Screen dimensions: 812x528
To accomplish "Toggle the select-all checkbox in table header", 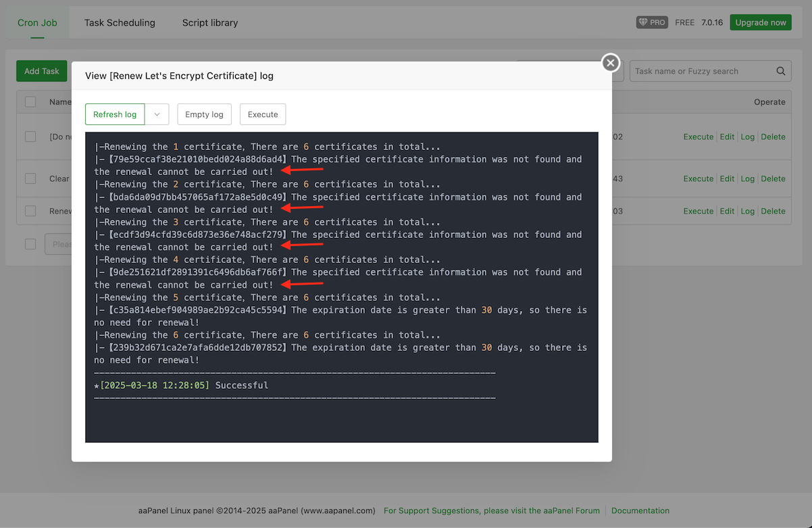I will click(x=30, y=102).
